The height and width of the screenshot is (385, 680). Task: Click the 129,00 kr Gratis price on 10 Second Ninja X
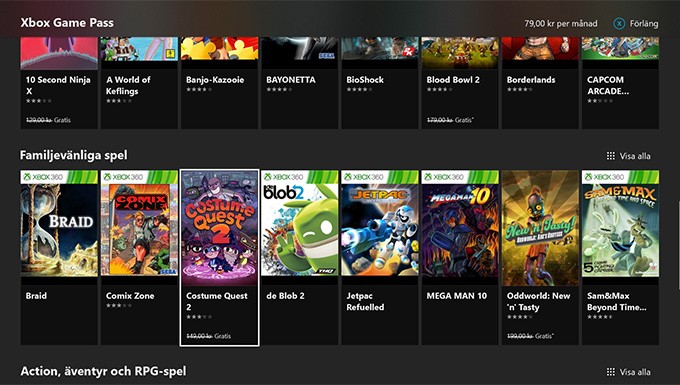coord(48,120)
